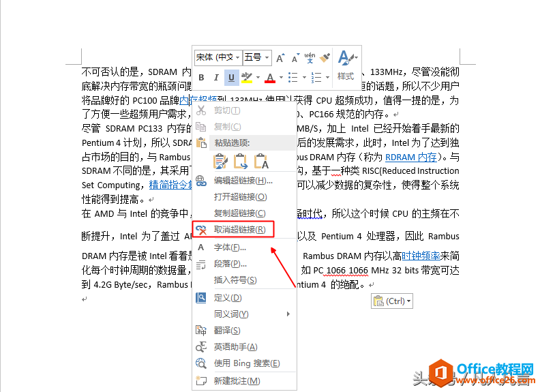Click translate icon beside 翻译

tap(200, 331)
